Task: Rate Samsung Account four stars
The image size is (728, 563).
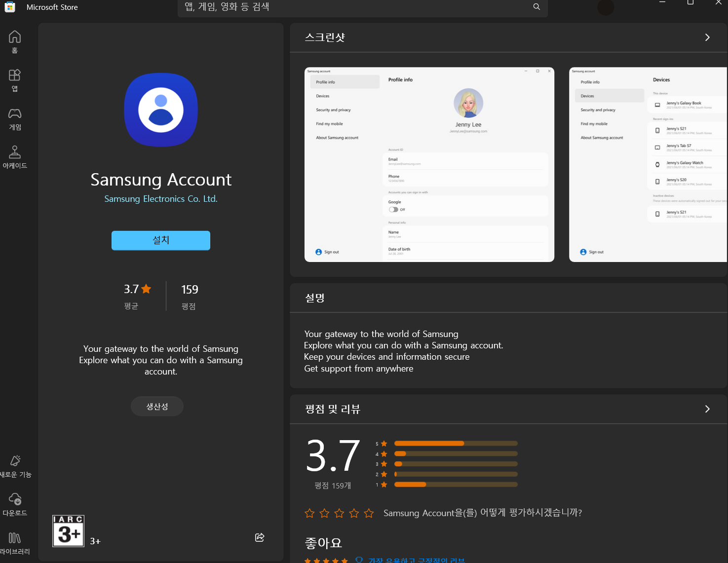Action: tap(354, 513)
